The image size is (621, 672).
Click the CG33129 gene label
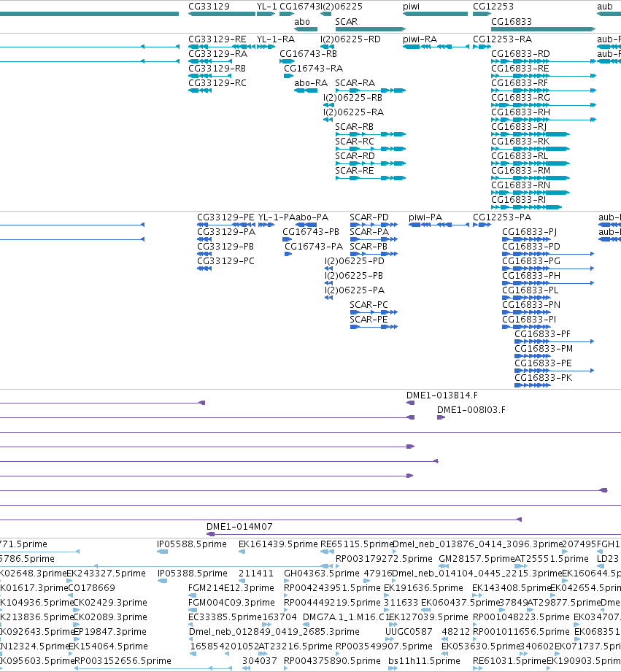[209, 7]
